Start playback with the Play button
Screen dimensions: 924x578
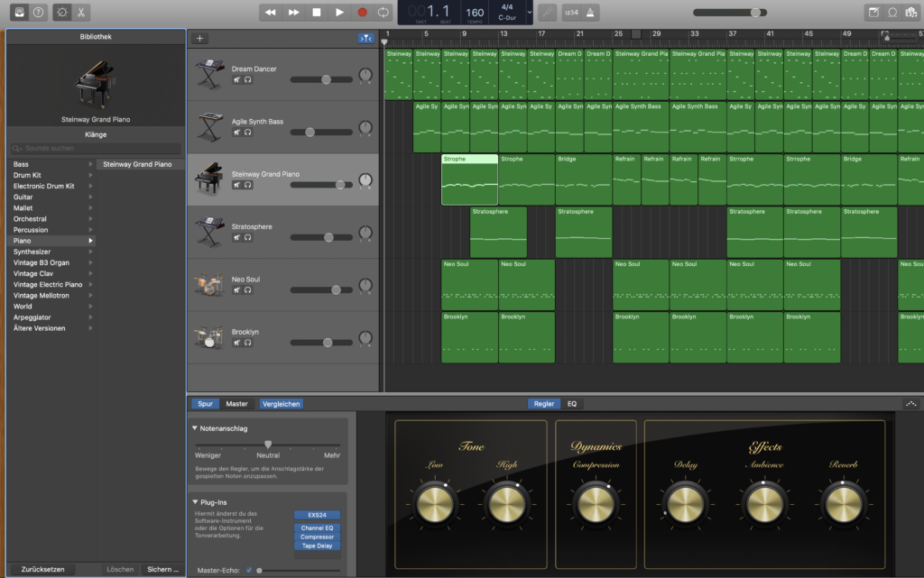point(339,13)
